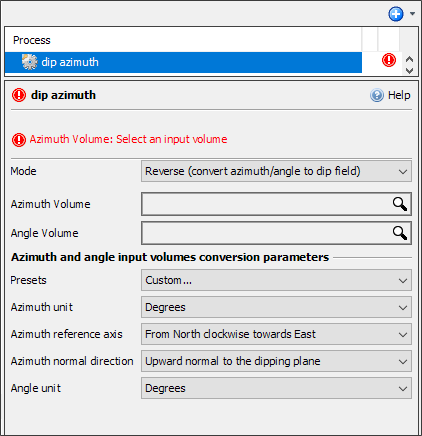Open Azimuth Volume search magnifier
Image resolution: width=422 pixels, height=436 pixels.
pos(400,204)
